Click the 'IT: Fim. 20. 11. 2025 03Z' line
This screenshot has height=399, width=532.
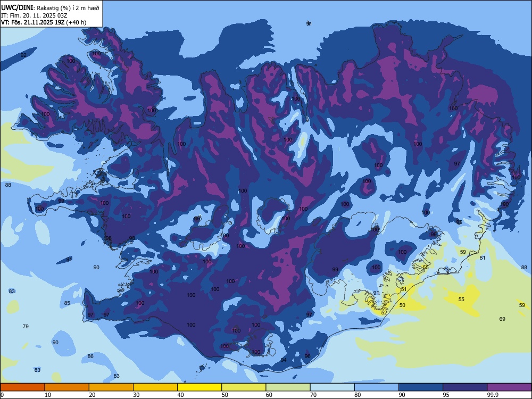tap(34, 15)
